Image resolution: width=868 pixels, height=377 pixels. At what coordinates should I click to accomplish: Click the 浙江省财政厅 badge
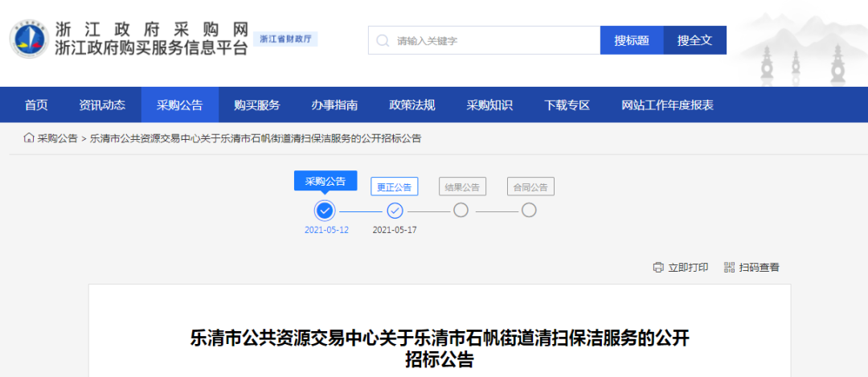point(285,39)
